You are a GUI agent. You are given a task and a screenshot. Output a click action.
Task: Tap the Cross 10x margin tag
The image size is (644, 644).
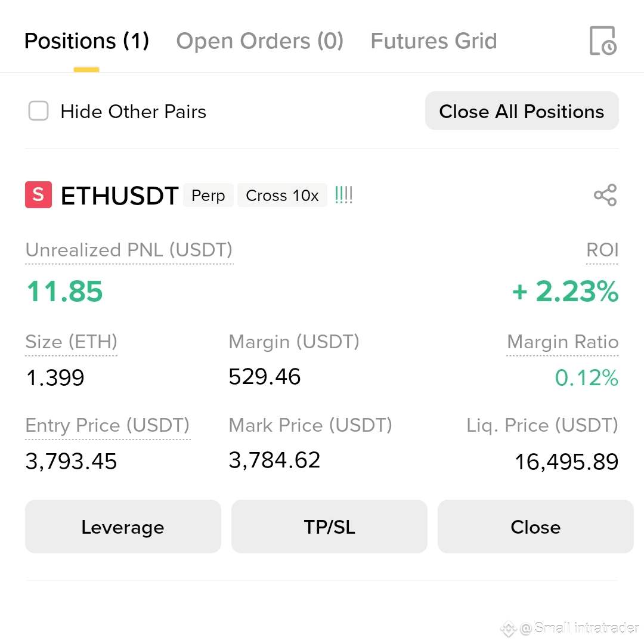282,195
